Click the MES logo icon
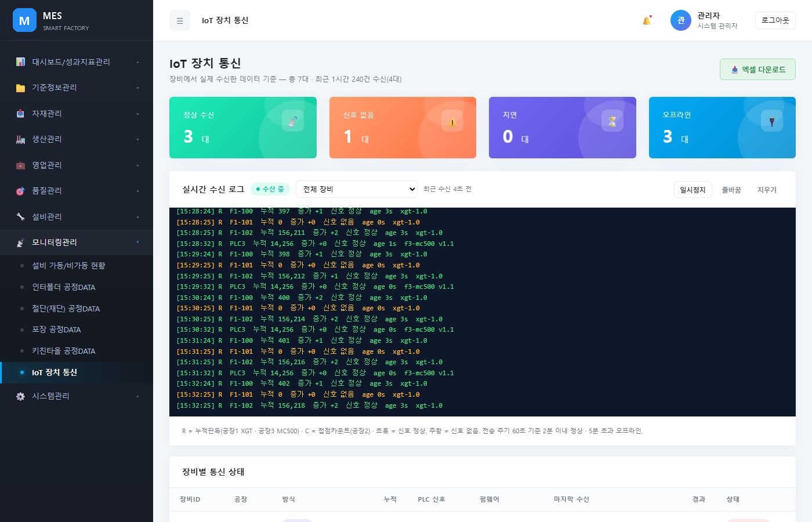This screenshot has width=812, height=522. point(24,20)
